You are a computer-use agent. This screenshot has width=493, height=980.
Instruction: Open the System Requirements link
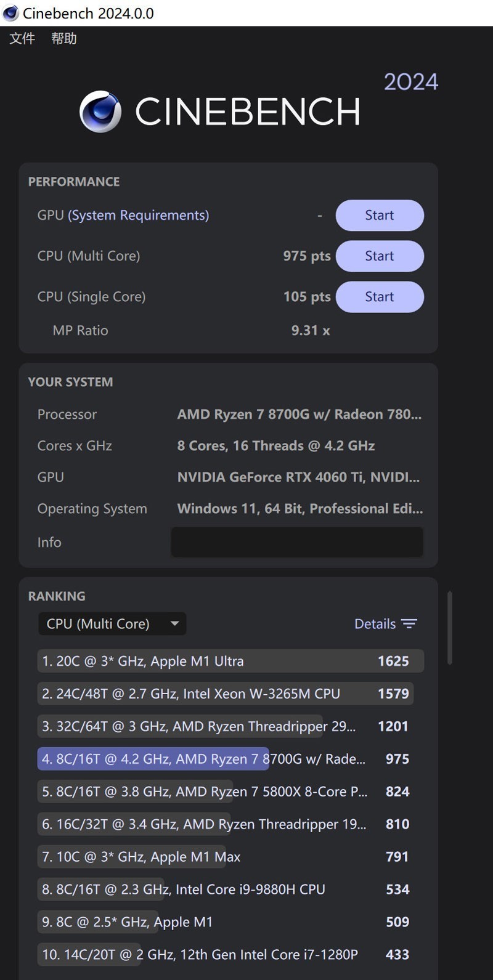tap(139, 215)
